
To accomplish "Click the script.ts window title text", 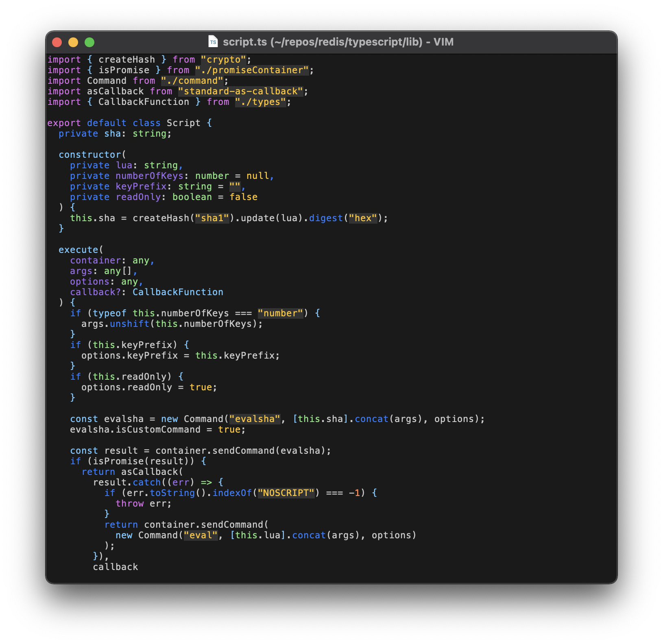I will pyautogui.click(x=338, y=42).
